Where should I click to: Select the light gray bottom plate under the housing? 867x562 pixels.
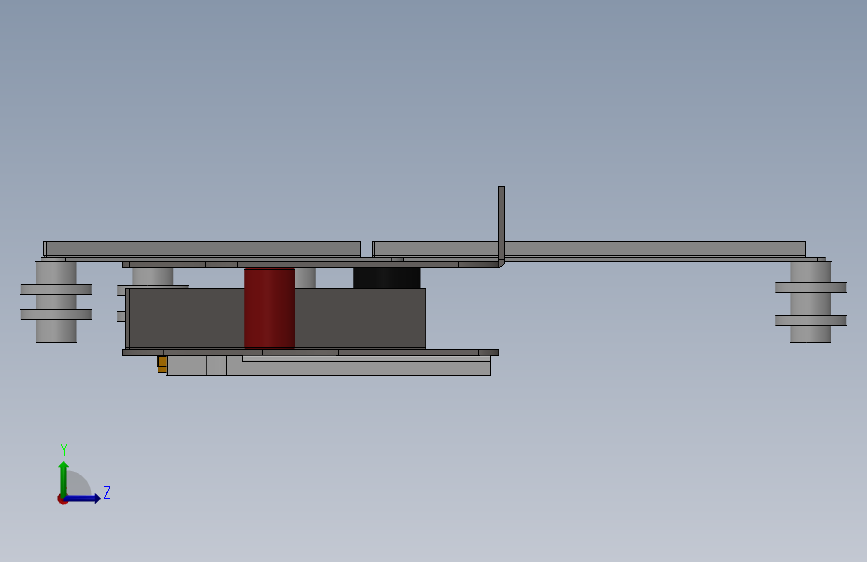[x=328, y=366]
